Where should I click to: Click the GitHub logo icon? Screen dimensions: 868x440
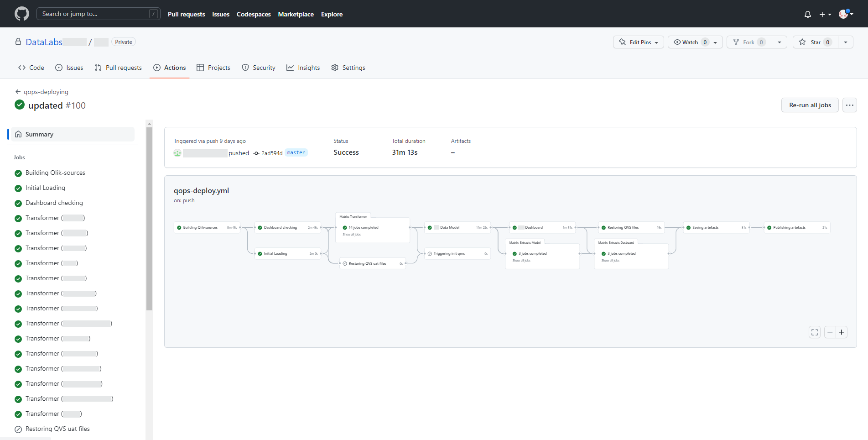21,14
